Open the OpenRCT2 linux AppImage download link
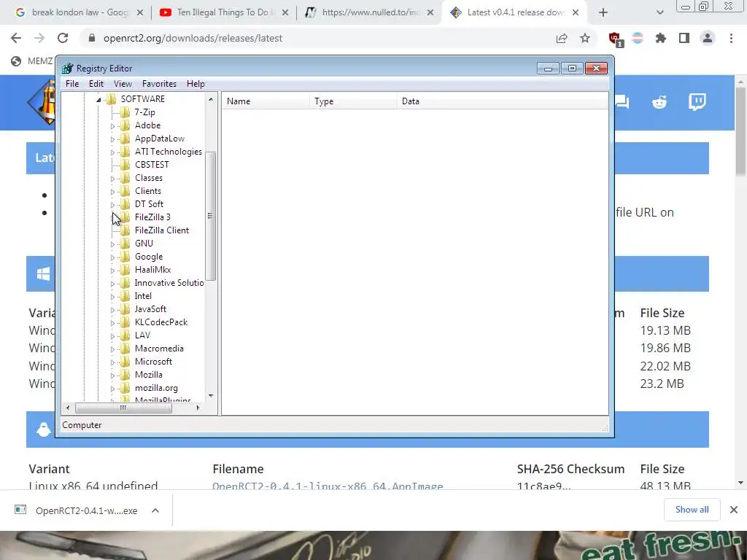 [328, 486]
